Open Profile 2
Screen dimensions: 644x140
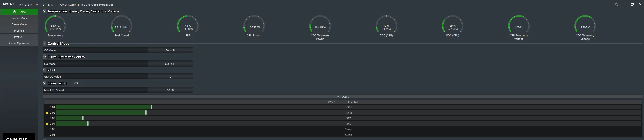point(19,37)
